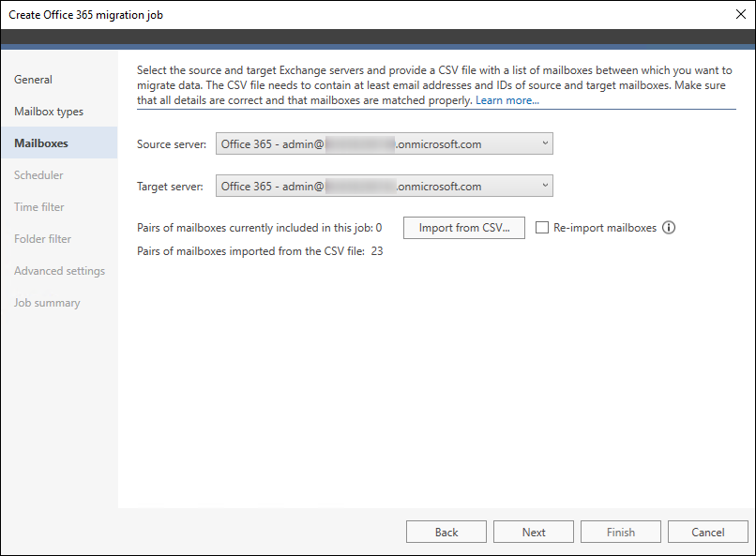Click the Import from CSV button

[463, 228]
